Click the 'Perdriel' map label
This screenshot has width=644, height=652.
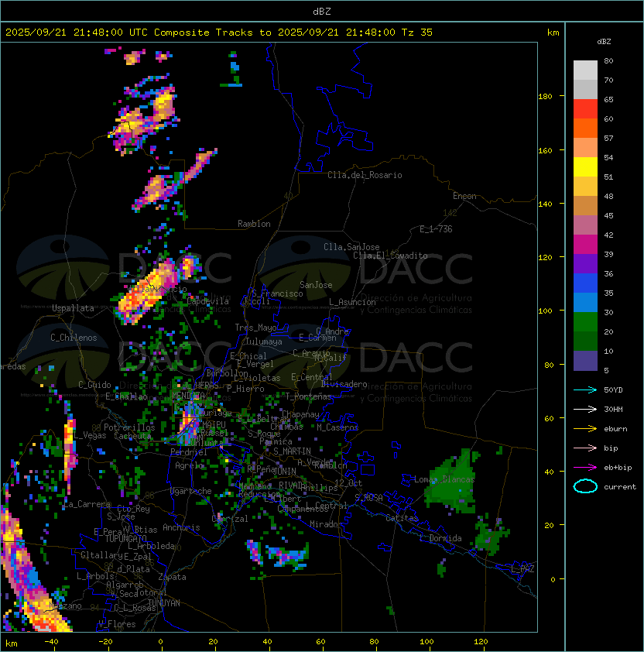click(189, 452)
